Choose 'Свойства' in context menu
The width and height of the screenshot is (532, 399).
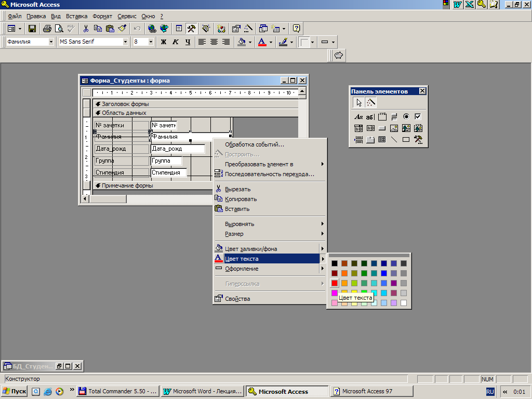pyautogui.click(x=270, y=299)
